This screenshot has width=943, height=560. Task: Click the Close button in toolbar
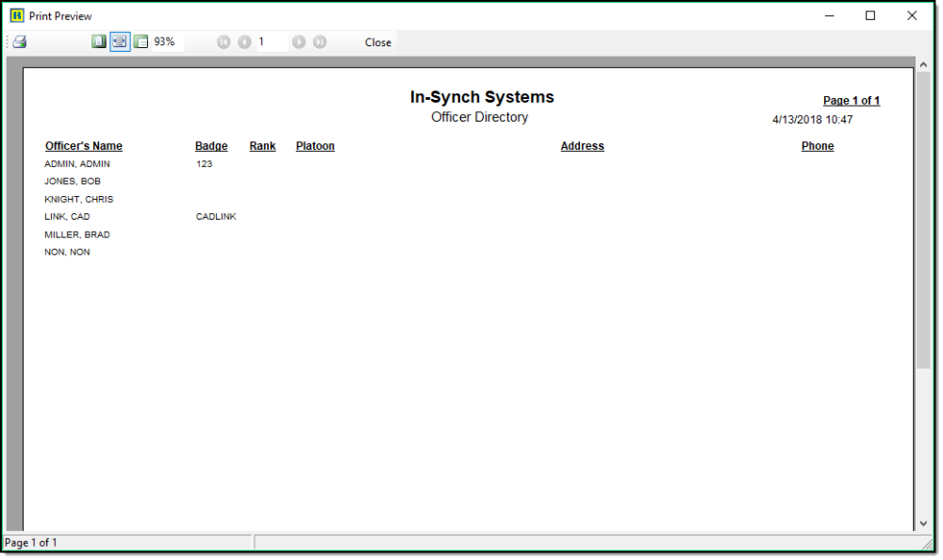[378, 42]
